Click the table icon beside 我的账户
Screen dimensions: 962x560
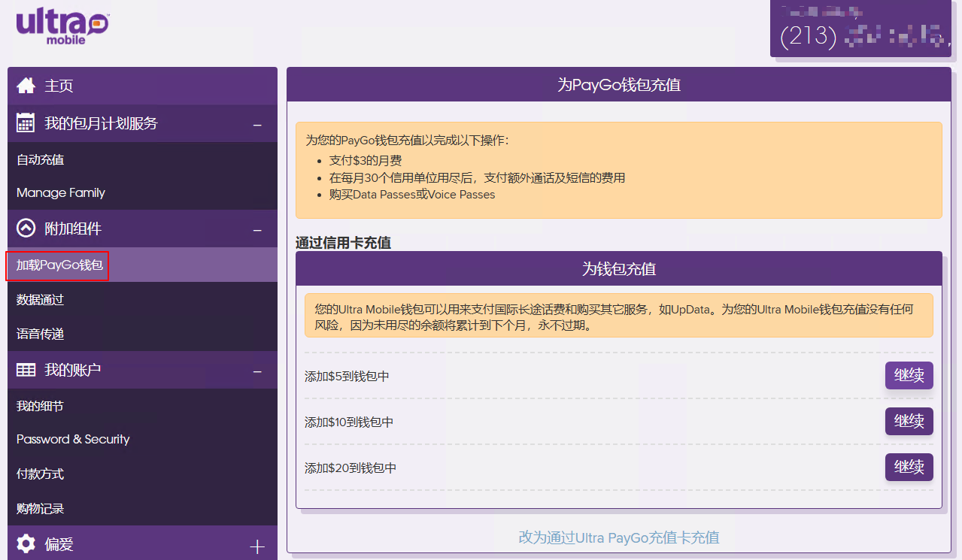[x=26, y=370]
